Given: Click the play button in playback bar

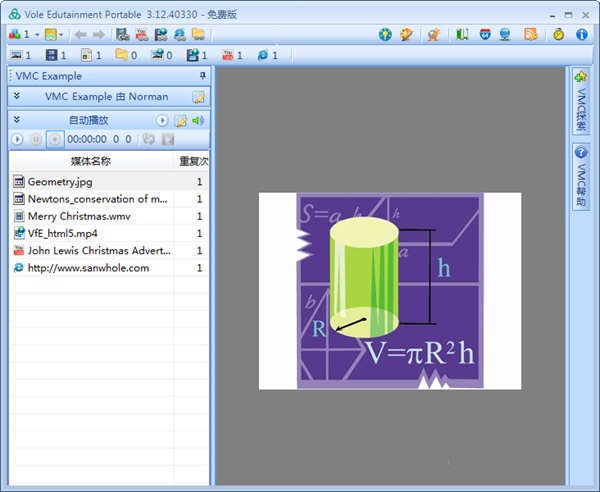Looking at the screenshot, I should (x=17, y=139).
